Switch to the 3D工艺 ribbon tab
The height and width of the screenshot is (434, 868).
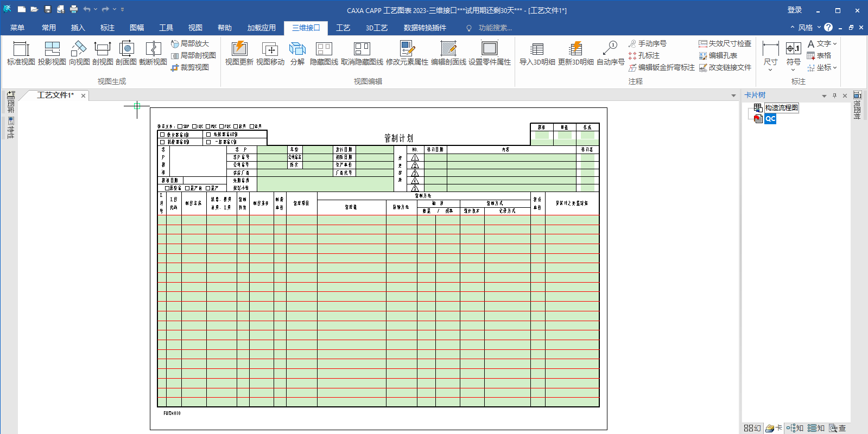376,28
